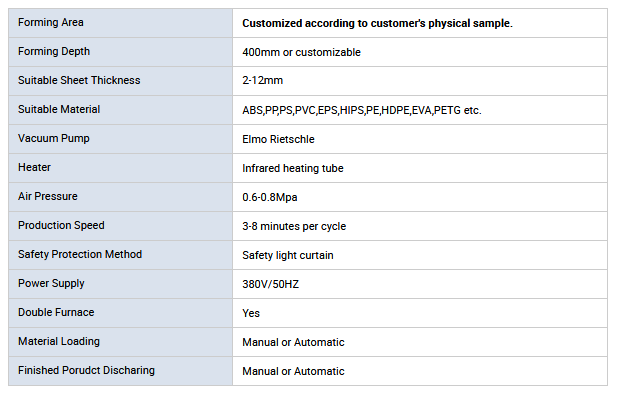Select the Finished Porudct Discharing label

click(x=86, y=371)
